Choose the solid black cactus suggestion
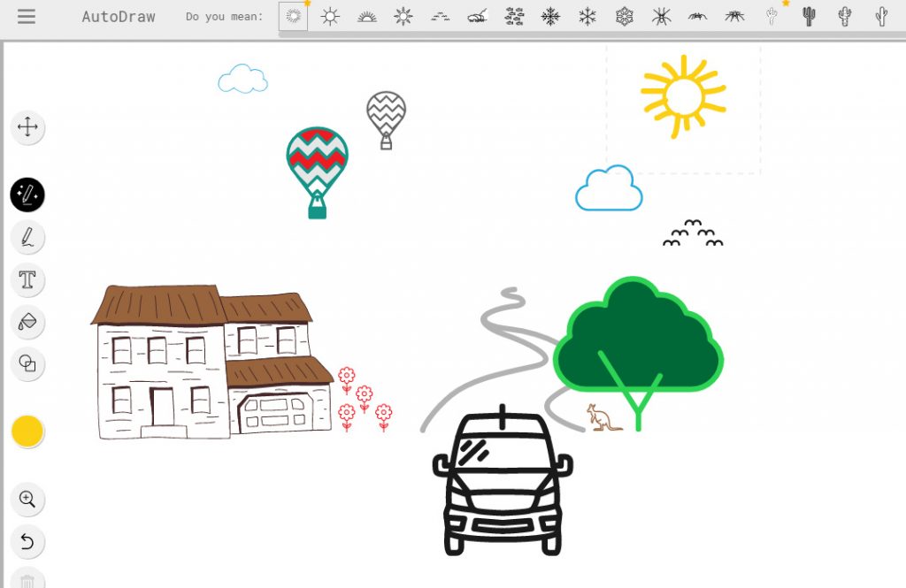Viewport: 906px width, 588px height. coord(809,16)
